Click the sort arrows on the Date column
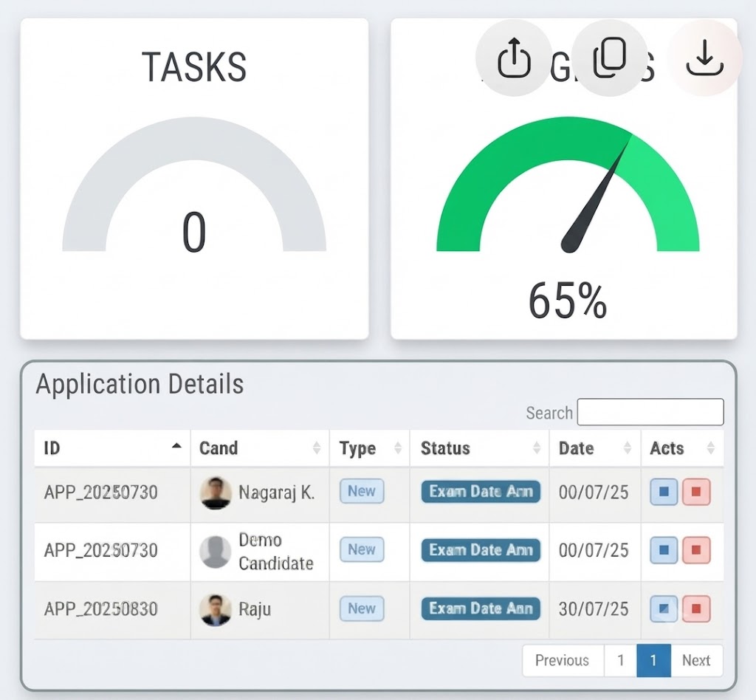 pyautogui.click(x=628, y=448)
